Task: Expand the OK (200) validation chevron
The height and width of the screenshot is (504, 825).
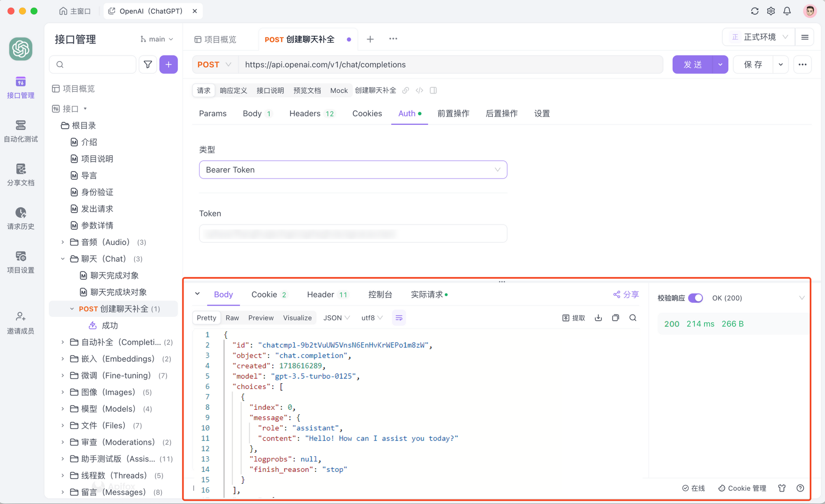Action: 801,298
